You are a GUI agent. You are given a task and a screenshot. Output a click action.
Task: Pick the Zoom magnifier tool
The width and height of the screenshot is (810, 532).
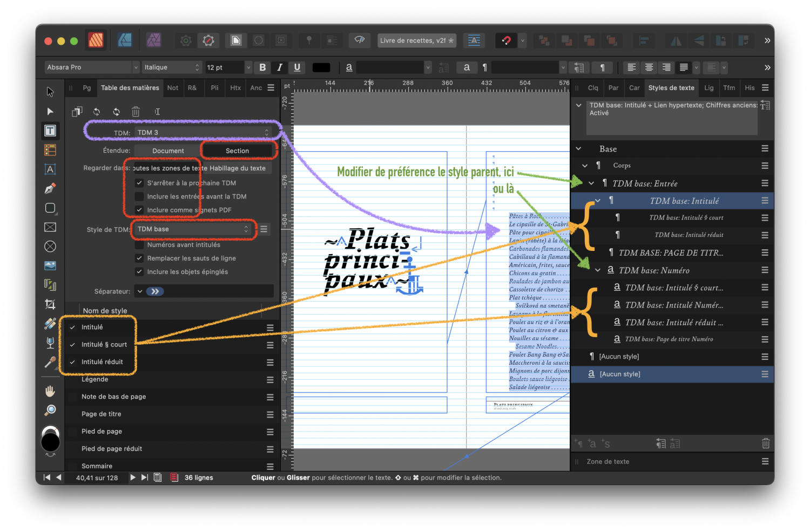click(x=50, y=411)
